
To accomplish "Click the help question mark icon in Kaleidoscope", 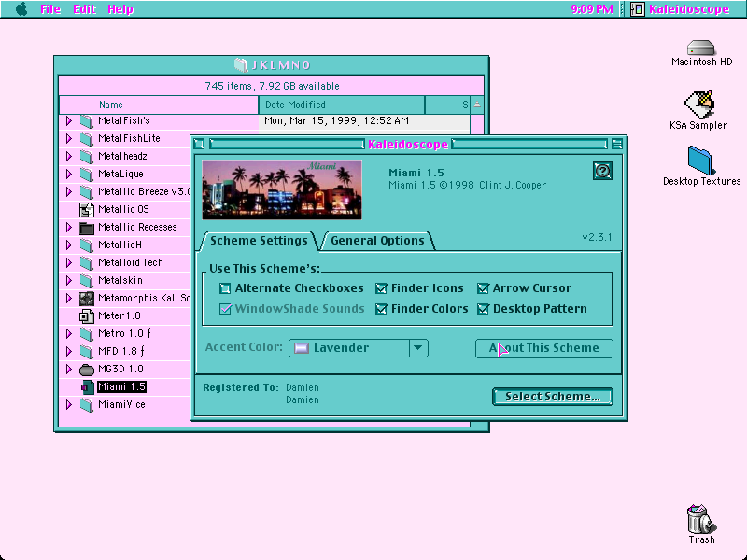I will point(602,171).
